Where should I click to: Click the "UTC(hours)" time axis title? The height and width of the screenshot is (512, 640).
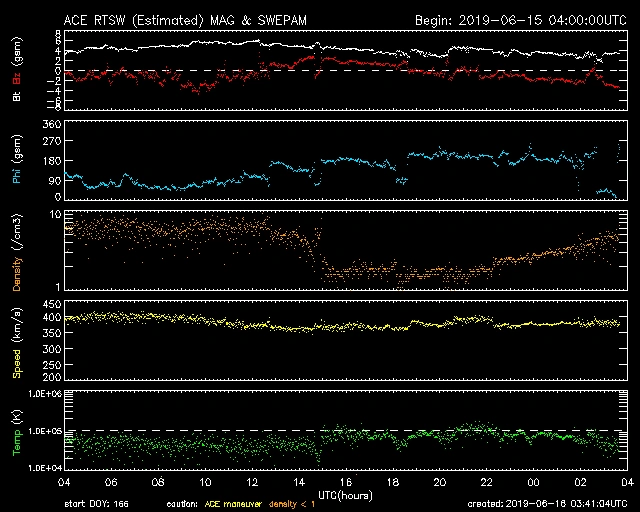point(345,496)
